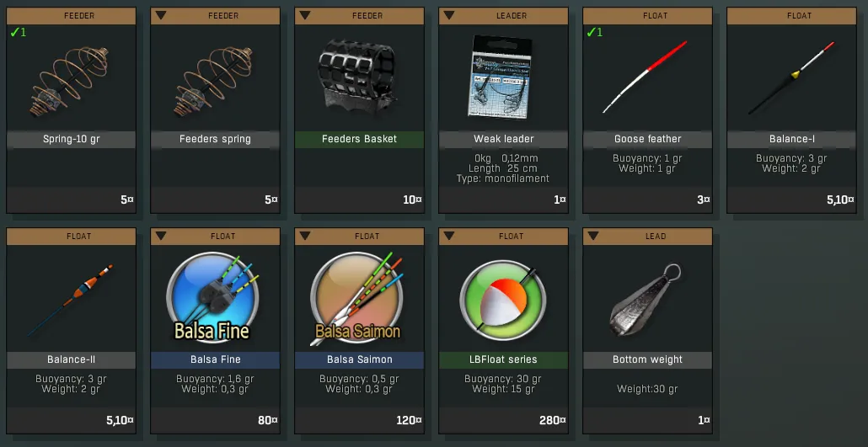Select the Spring-10 gr feeder image
Screen dimensions: 868x447
[x=68, y=81]
